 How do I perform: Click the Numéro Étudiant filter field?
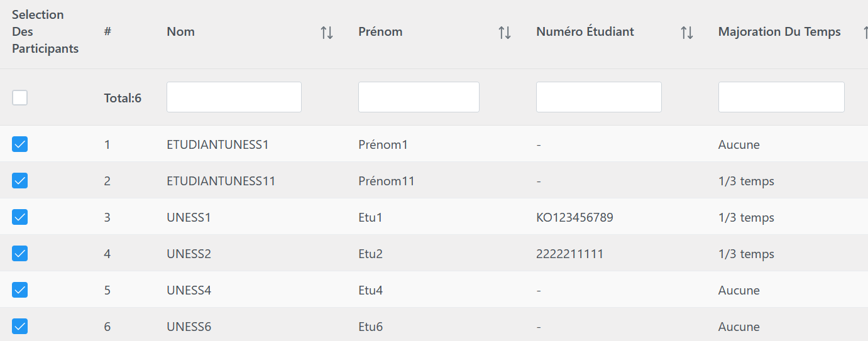pyautogui.click(x=598, y=97)
